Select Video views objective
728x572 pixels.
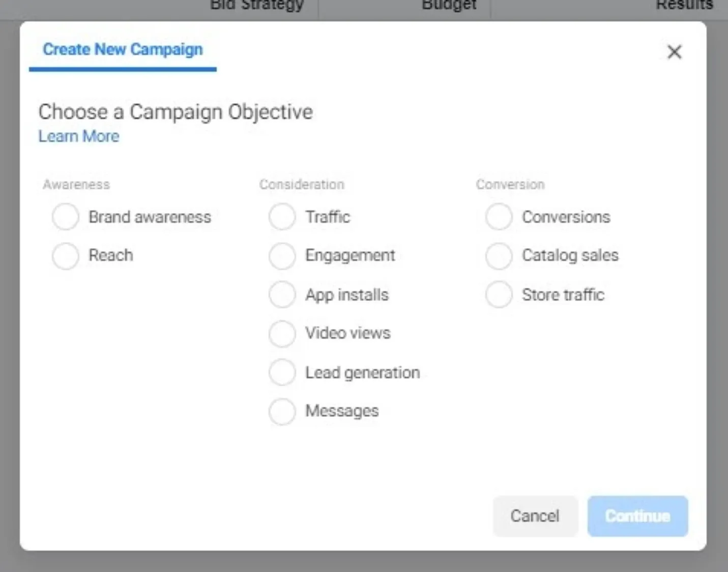282,334
